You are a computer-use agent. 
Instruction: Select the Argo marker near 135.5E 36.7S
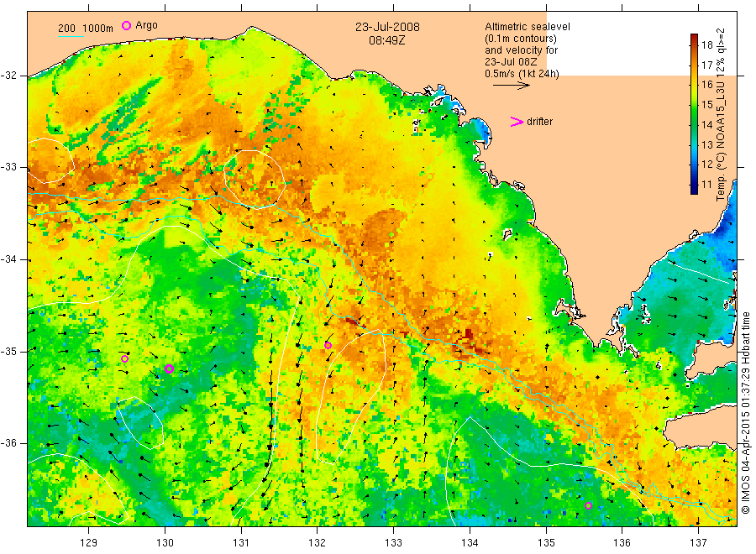point(588,505)
